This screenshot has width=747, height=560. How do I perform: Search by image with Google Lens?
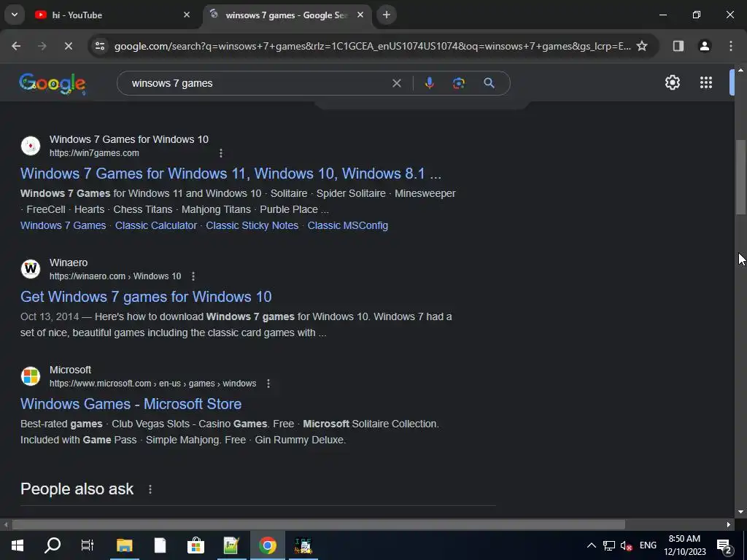point(458,83)
